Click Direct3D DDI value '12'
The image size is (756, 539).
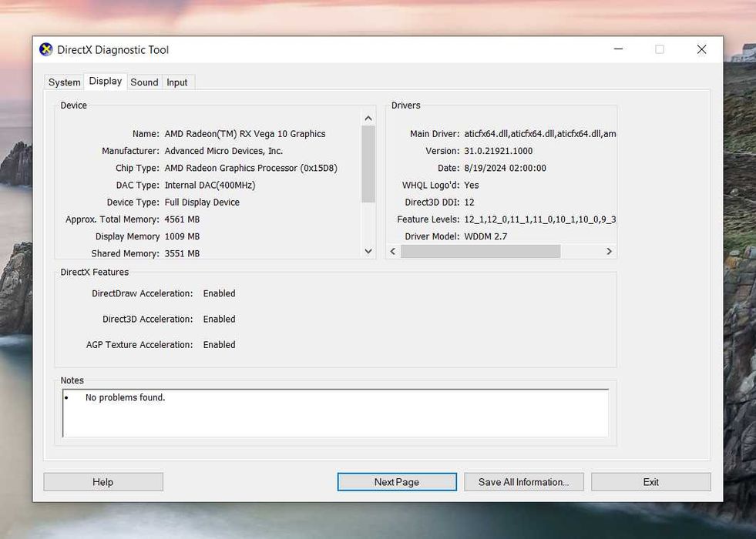point(469,203)
